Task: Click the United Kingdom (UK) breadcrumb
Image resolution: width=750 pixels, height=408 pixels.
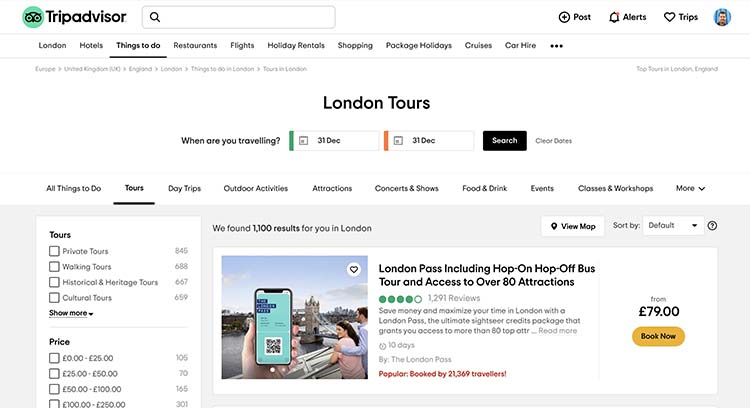Action: 92,69
